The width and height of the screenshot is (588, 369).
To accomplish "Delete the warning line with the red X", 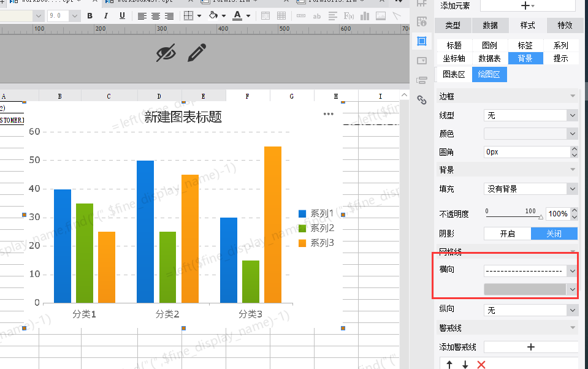I will pyautogui.click(x=481, y=365).
